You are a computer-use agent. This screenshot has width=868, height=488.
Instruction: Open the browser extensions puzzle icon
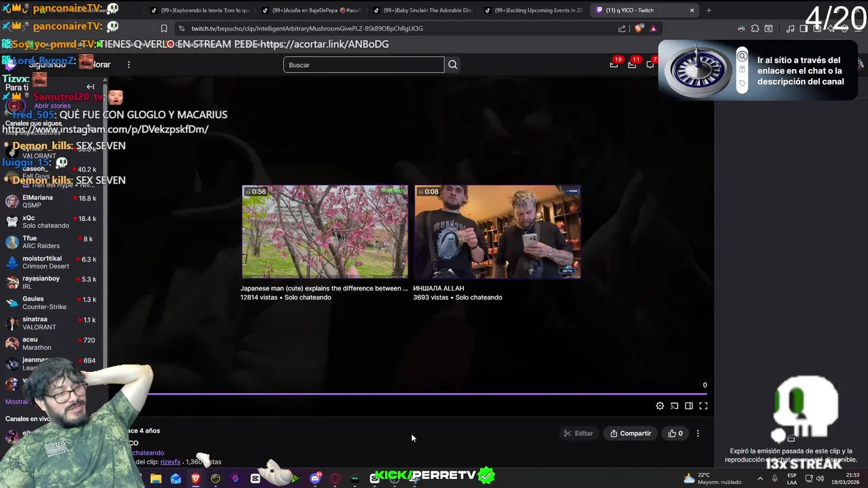tap(755, 28)
